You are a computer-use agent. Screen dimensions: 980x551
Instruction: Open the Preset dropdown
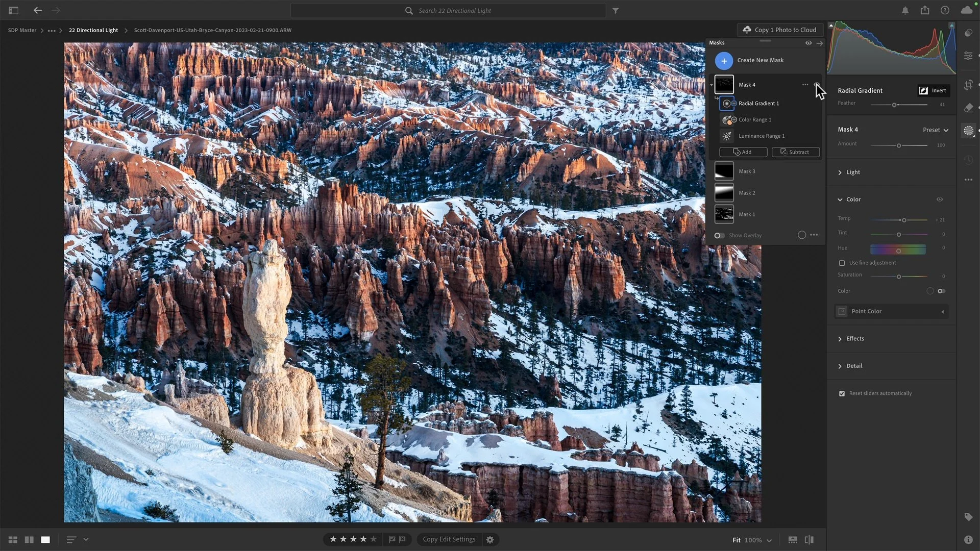[x=935, y=130]
